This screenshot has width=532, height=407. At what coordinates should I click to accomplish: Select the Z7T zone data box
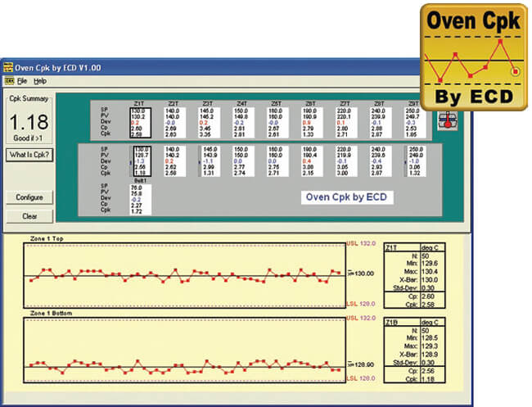click(346, 123)
